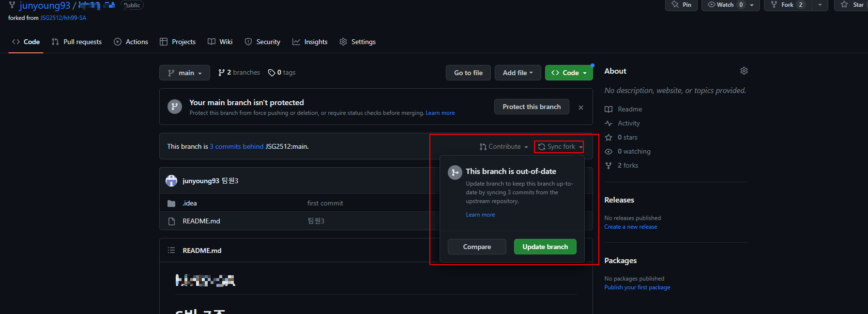Viewport: 868px width, 314px height.
Task: Star this repository
Action: click(852, 5)
